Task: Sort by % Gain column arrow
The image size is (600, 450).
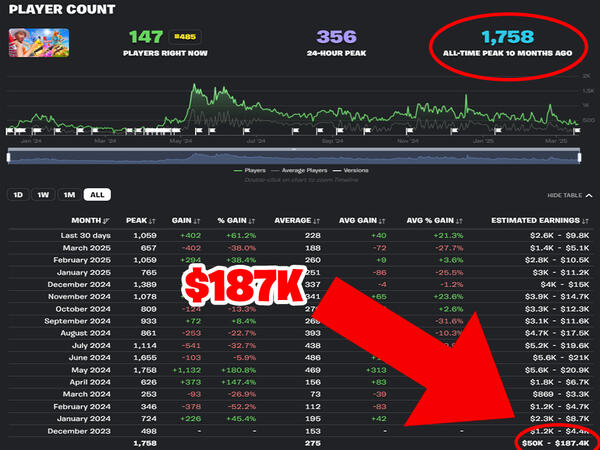Action: [252, 220]
